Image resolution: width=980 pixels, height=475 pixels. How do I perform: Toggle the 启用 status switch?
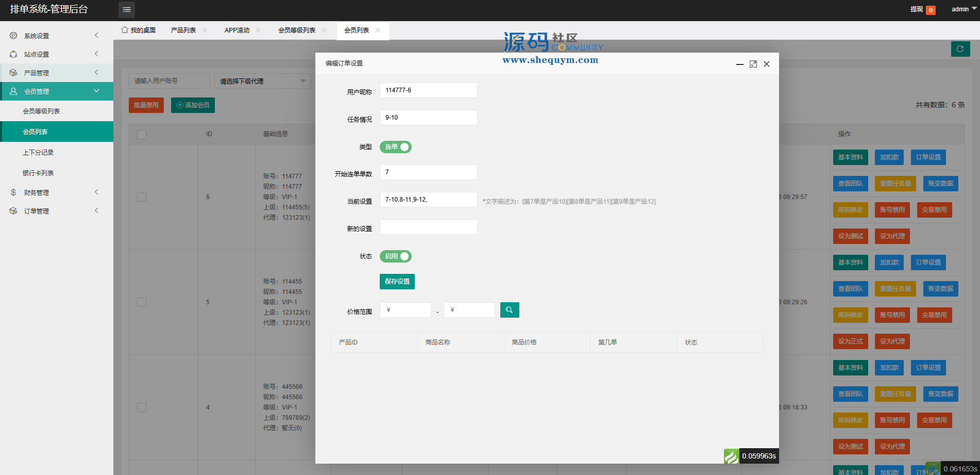[395, 256]
